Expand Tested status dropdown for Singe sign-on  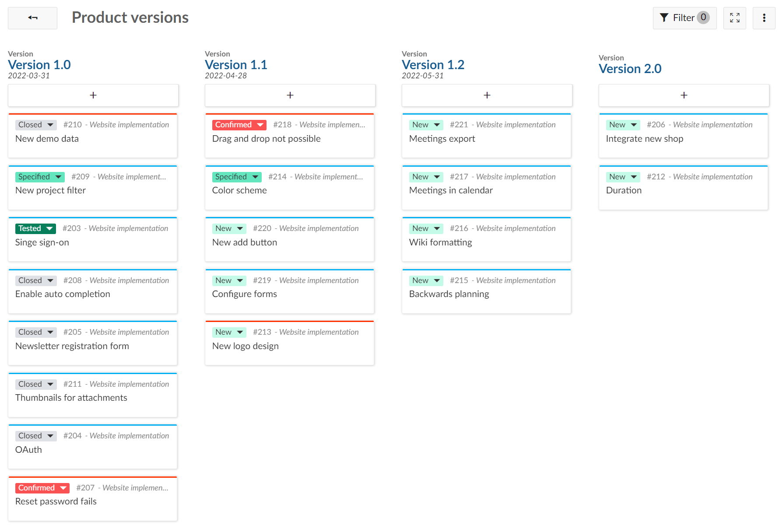click(x=35, y=229)
